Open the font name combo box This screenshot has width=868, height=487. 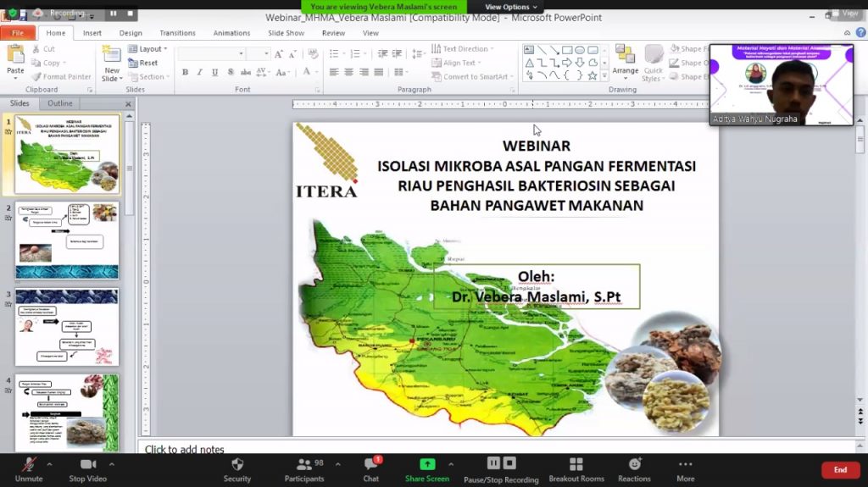[x=211, y=53]
